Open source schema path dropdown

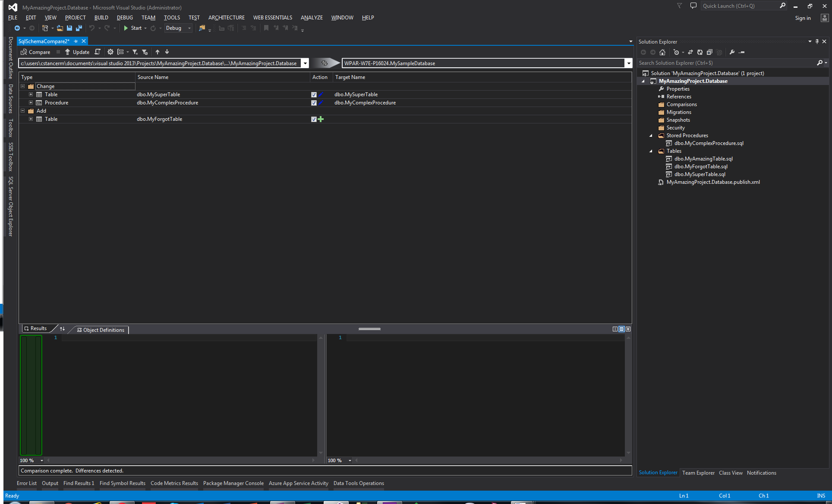pyautogui.click(x=305, y=63)
